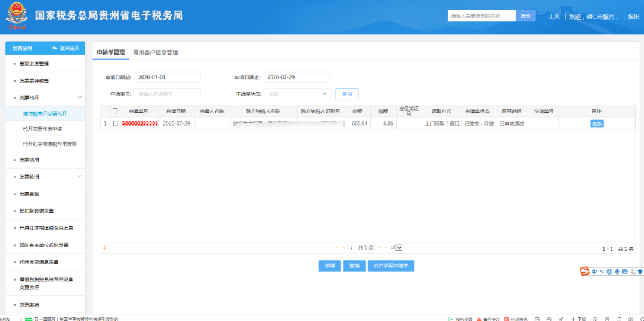Click the 上门领取 pickup method cell
This screenshot has height=321, width=644.
441,123
